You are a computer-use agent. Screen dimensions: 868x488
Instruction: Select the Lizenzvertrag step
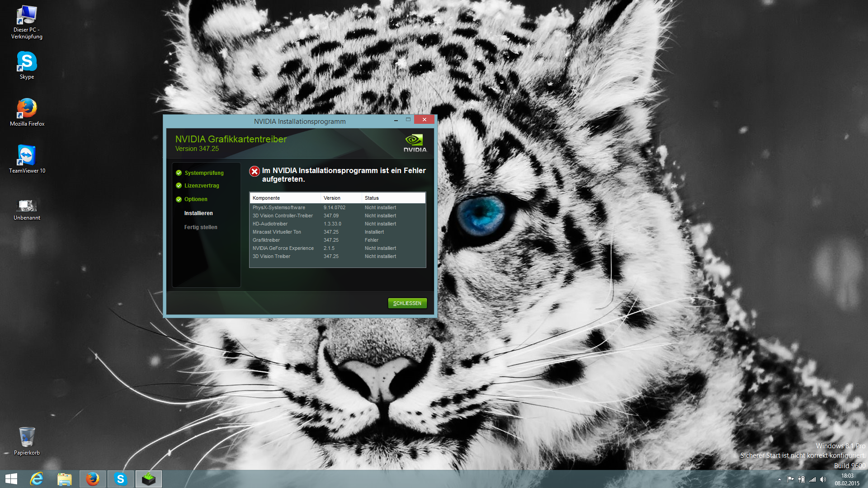(202, 186)
